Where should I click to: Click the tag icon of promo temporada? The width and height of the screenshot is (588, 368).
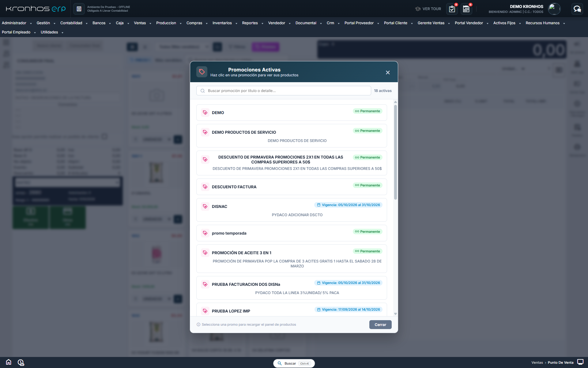(205, 233)
